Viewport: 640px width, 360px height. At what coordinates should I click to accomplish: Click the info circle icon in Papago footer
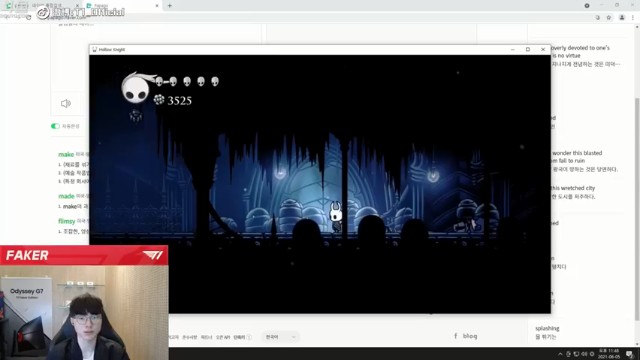(249, 337)
